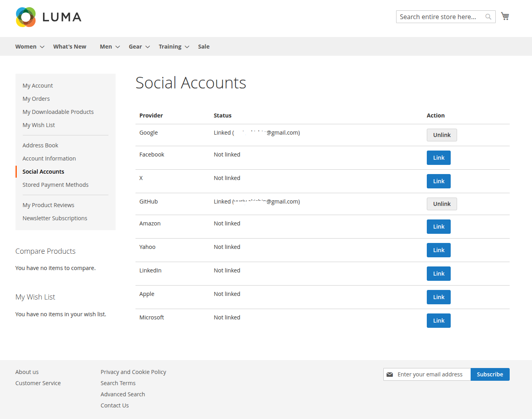532x419 pixels.
Task: Click "You have no items to compare." text
Action: point(55,268)
